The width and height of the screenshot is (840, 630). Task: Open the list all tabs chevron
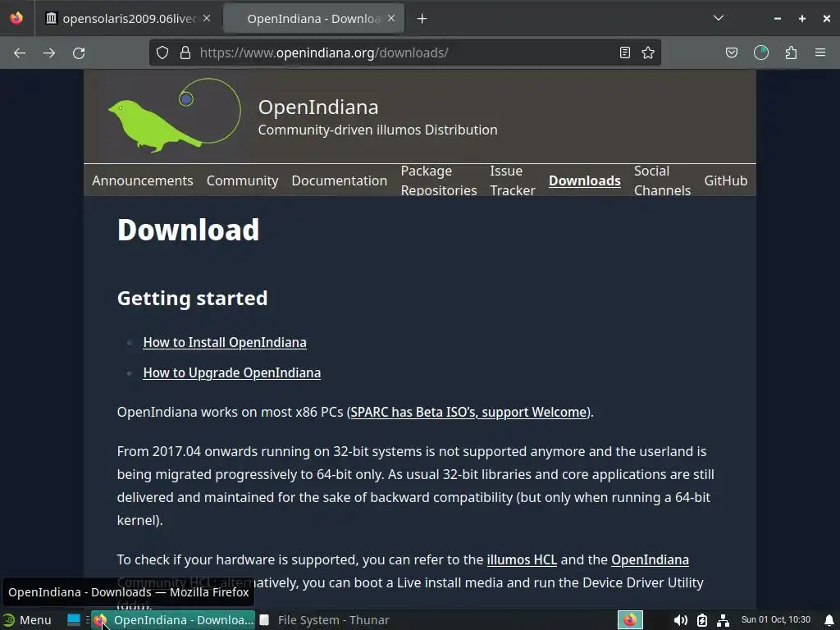719,18
